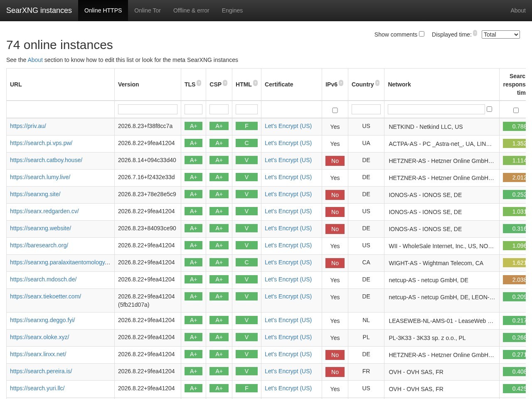The height and width of the screenshot is (399, 532).
Task: Visit the https://searx.linxx.net/ instance
Action: click(x=38, y=354)
